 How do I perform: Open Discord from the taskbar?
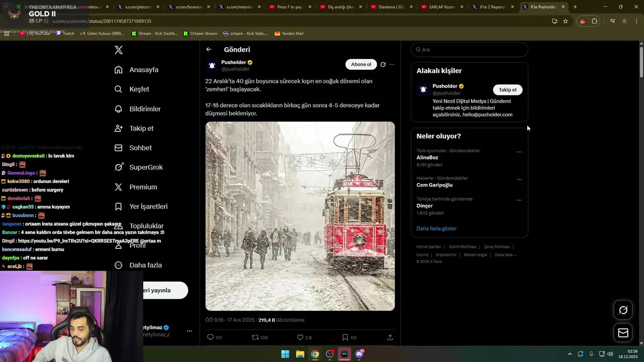click(359, 354)
